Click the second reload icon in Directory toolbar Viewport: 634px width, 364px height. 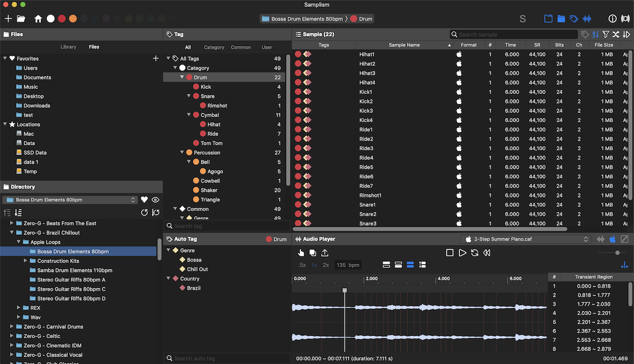(x=156, y=212)
